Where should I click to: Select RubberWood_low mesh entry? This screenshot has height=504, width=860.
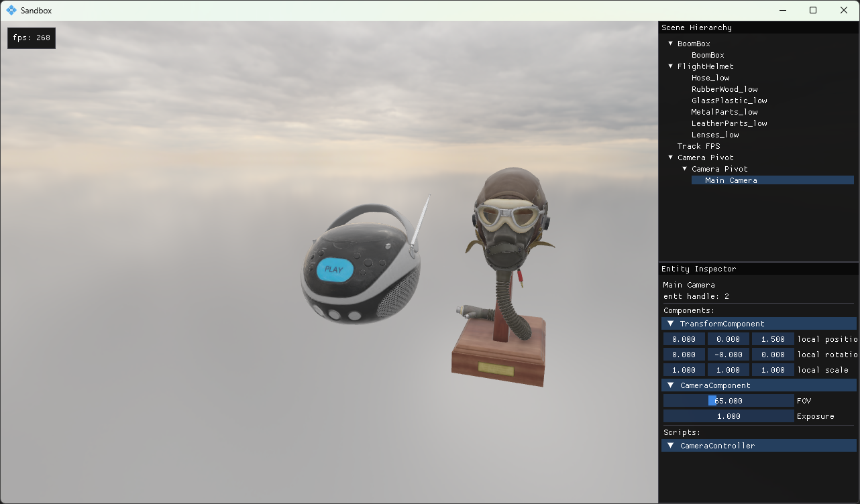(x=724, y=89)
